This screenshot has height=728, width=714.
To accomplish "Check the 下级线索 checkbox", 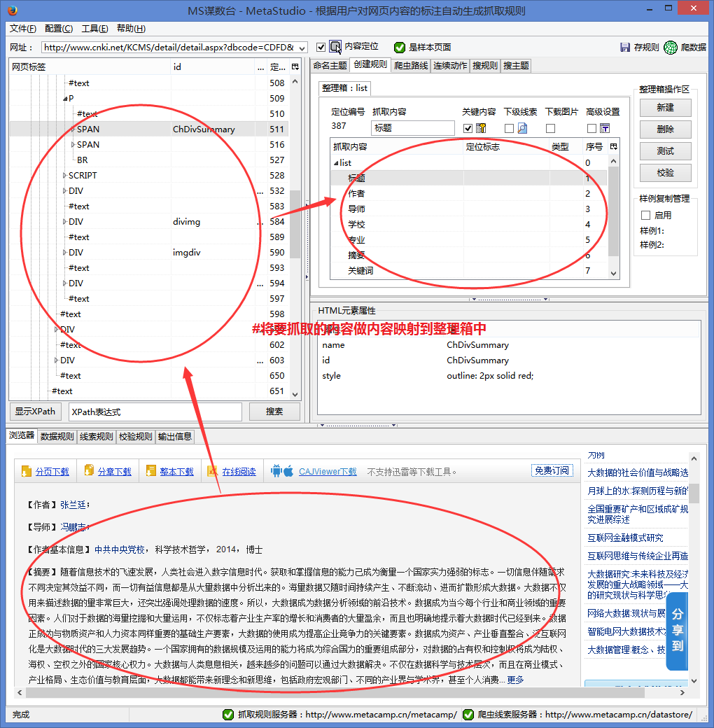I will tap(510, 128).
